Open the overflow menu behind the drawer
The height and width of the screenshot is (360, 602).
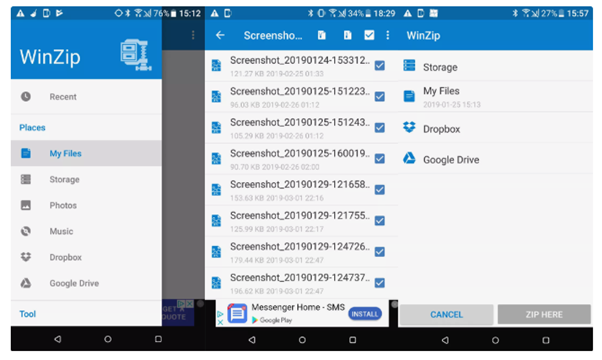(x=193, y=35)
